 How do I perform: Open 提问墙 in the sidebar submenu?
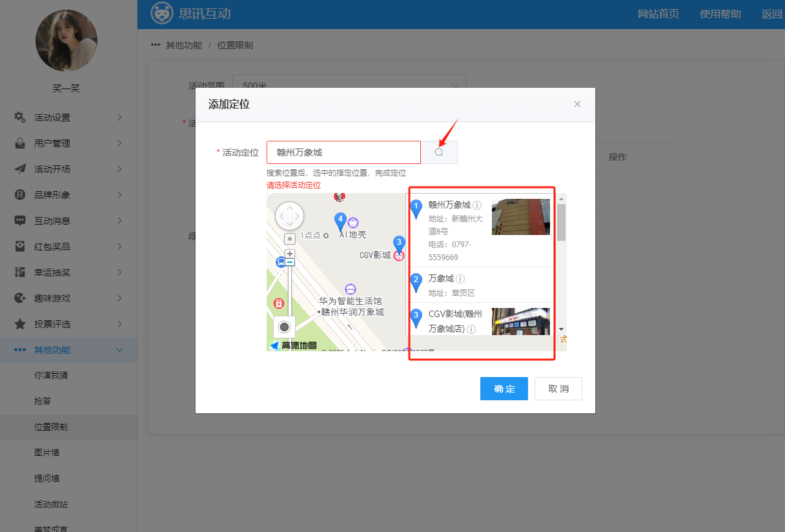pos(46,478)
